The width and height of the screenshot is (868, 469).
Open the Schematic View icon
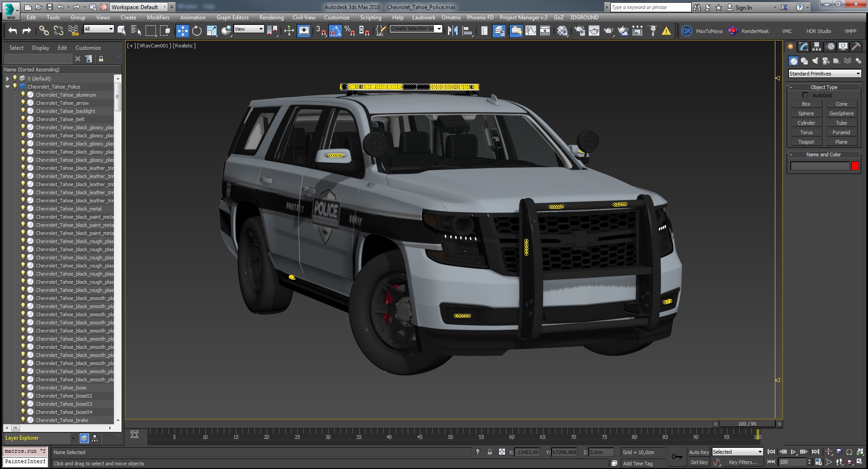[545, 31]
